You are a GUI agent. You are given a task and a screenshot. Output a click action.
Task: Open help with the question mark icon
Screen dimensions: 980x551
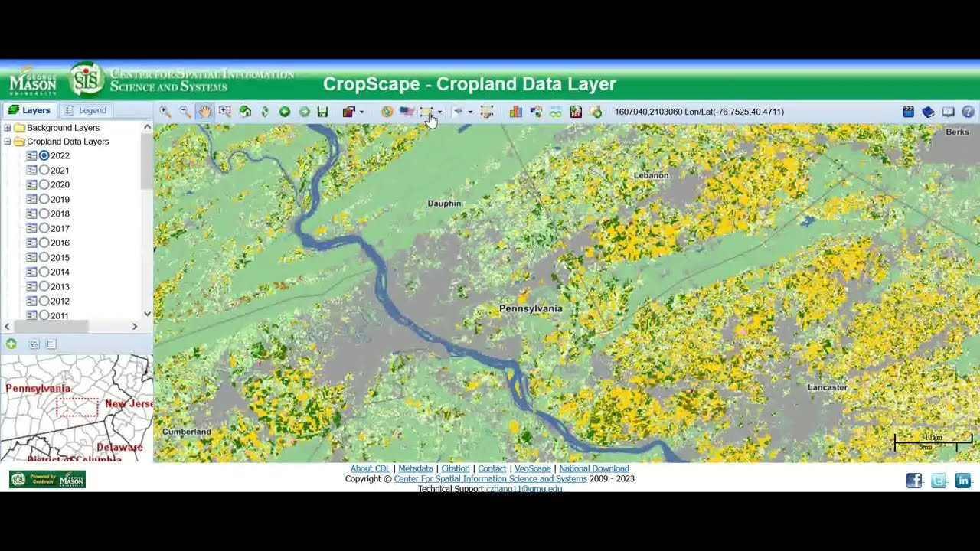tap(969, 112)
